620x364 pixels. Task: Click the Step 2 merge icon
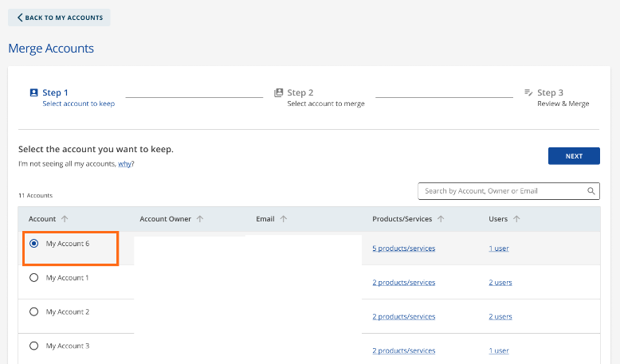(x=278, y=93)
